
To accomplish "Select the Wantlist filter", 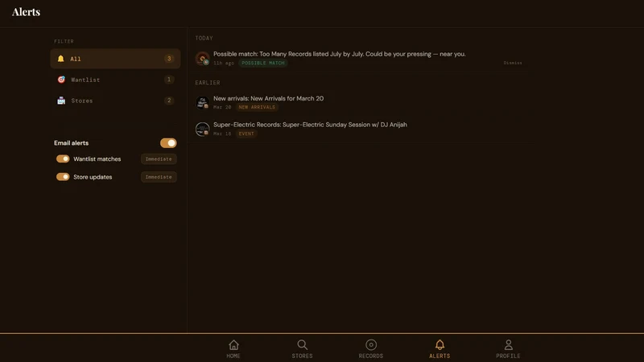I will [115, 80].
